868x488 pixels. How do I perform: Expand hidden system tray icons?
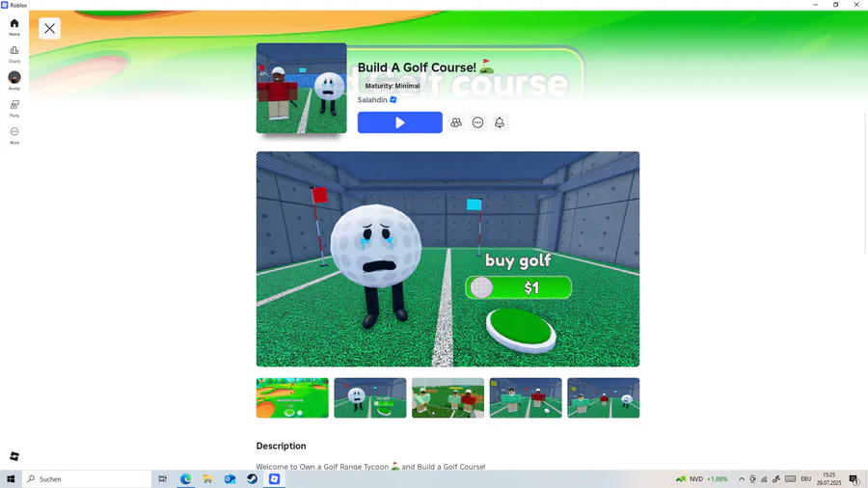742,479
